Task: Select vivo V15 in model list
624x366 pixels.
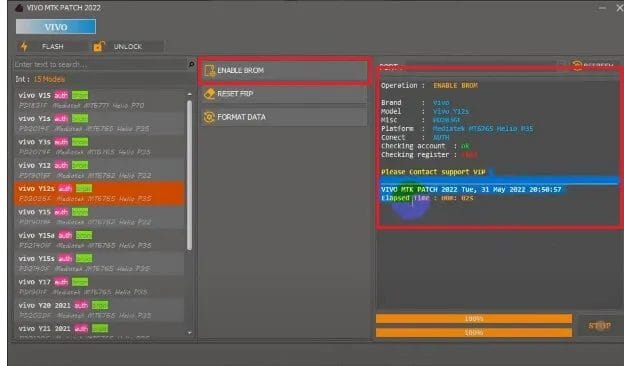Action: [99, 100]
